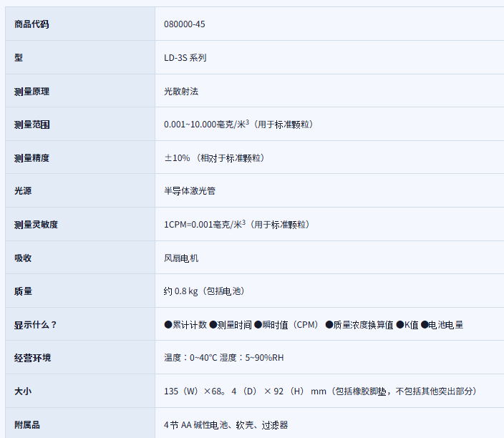Select the 半导体激光管 text
Screen dimensions: 504x438
pyautogui.click(x=190, y=191)
